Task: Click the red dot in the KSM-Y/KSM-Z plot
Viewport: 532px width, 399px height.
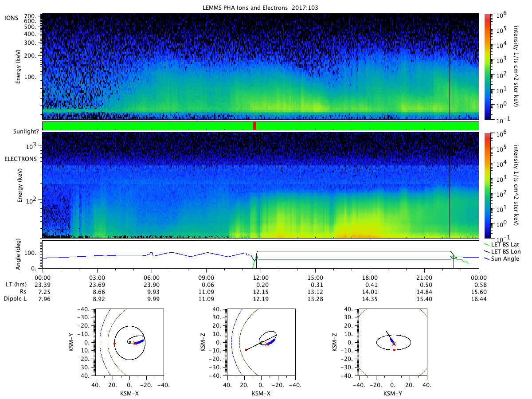Action: [394, 350]
